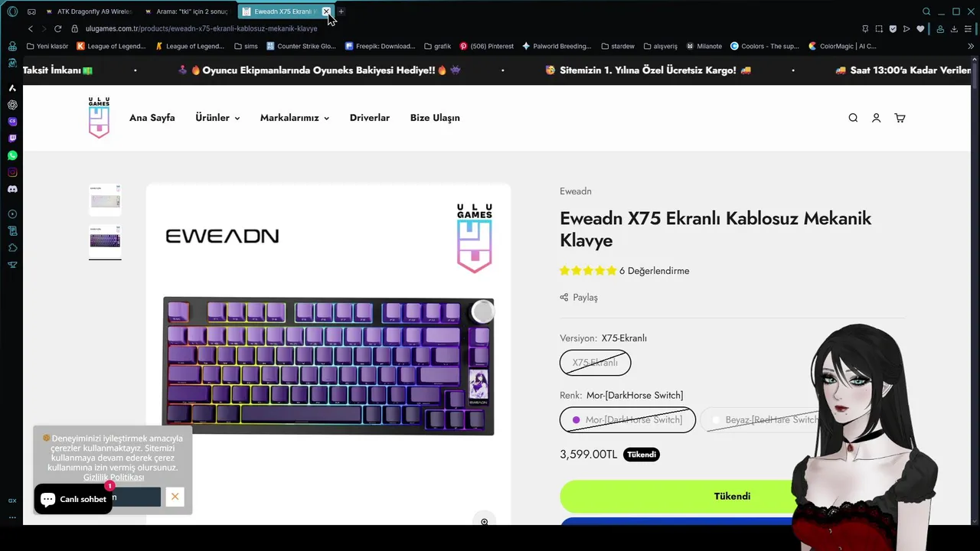Click the Paylaş share icon
The image size is (980, 551).
pos(564,298)
